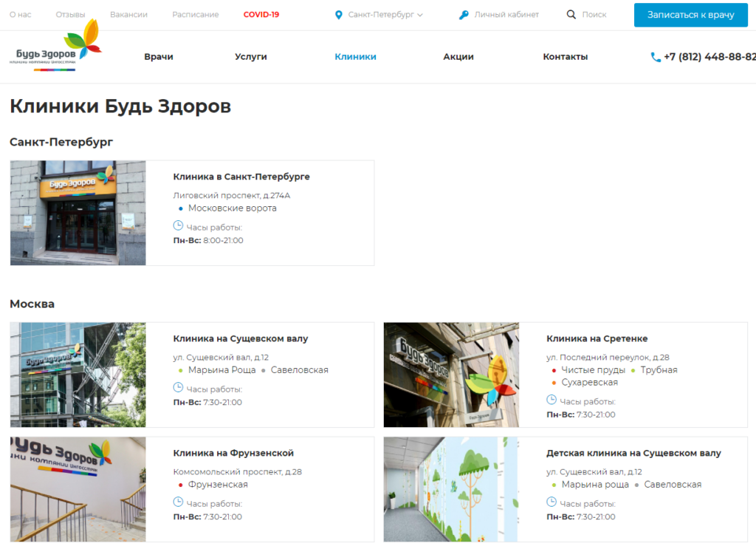The width and height of the screenshot is (756, 546).
Task: Click the magnifier search icon
Action: tap(571, 15)
